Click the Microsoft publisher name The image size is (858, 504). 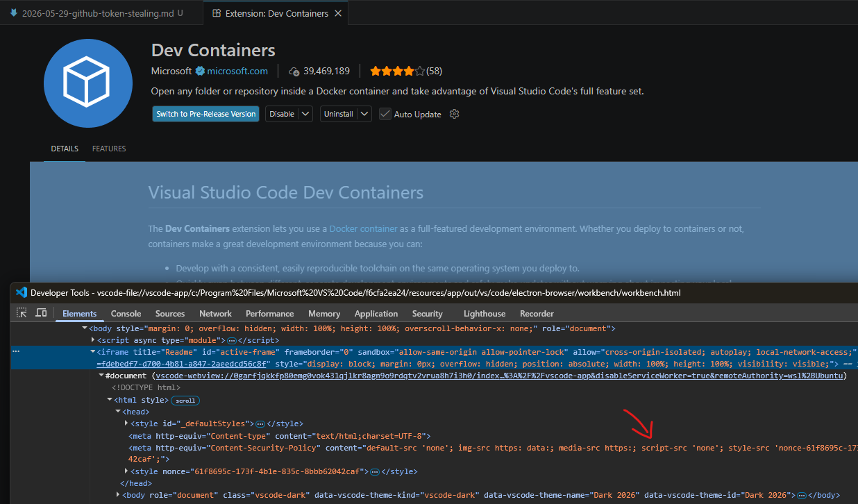[x=171, y=71]
